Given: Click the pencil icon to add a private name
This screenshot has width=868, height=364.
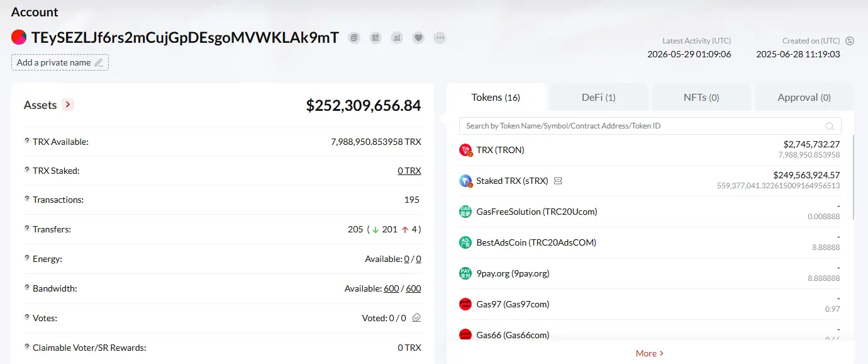Looking at the screenshot, I should [x=99, y=62].
